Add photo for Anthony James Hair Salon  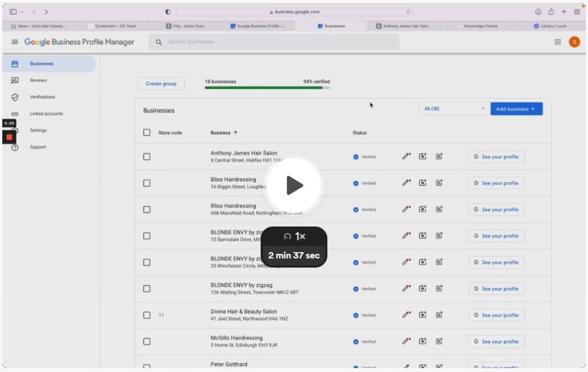423,156
